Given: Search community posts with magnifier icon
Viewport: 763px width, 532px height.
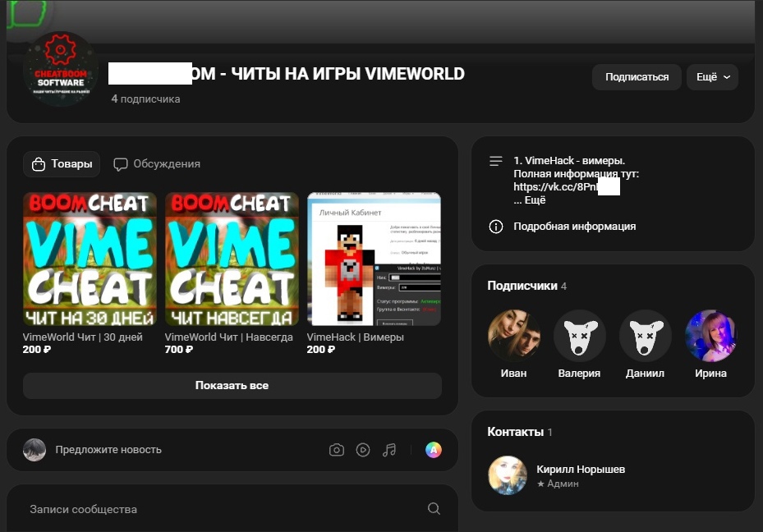Looking at the screenshot, I should [434, 509].
